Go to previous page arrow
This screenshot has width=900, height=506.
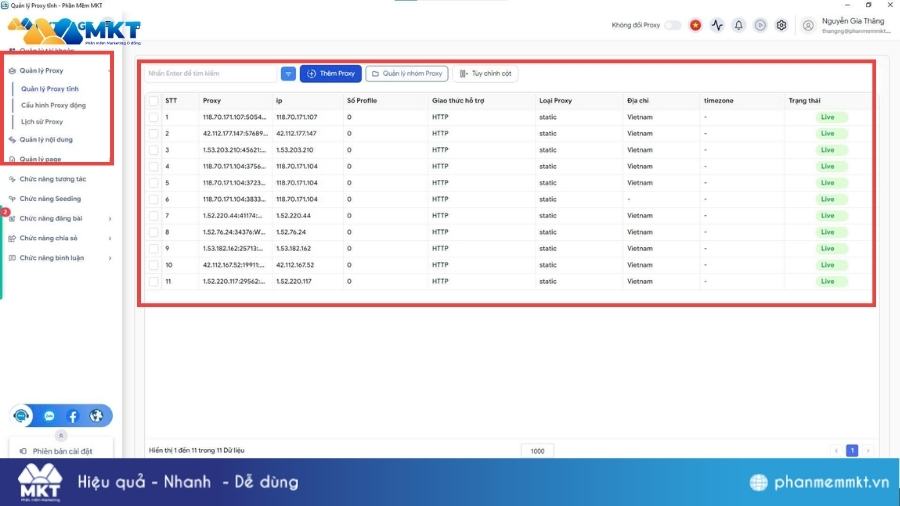836,451
